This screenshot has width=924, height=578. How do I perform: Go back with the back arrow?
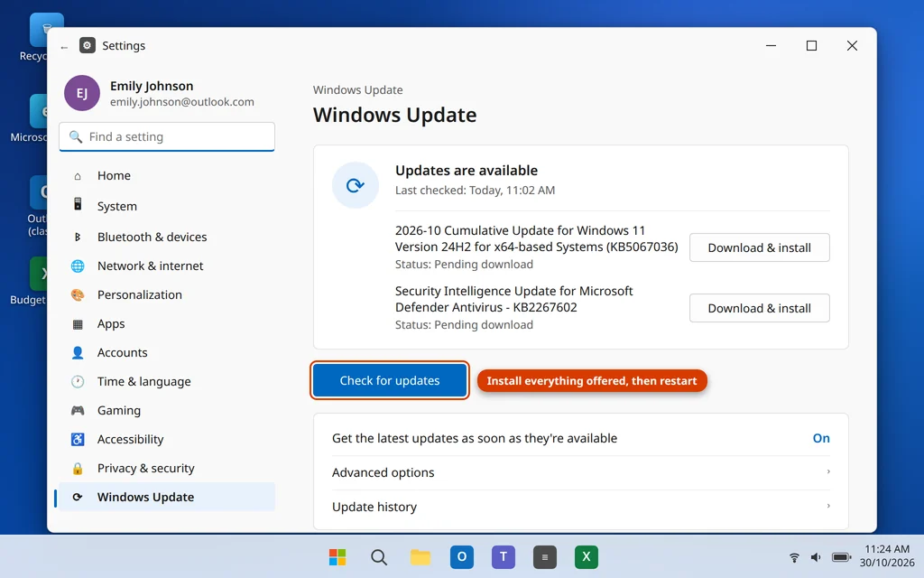click(64, 47)
